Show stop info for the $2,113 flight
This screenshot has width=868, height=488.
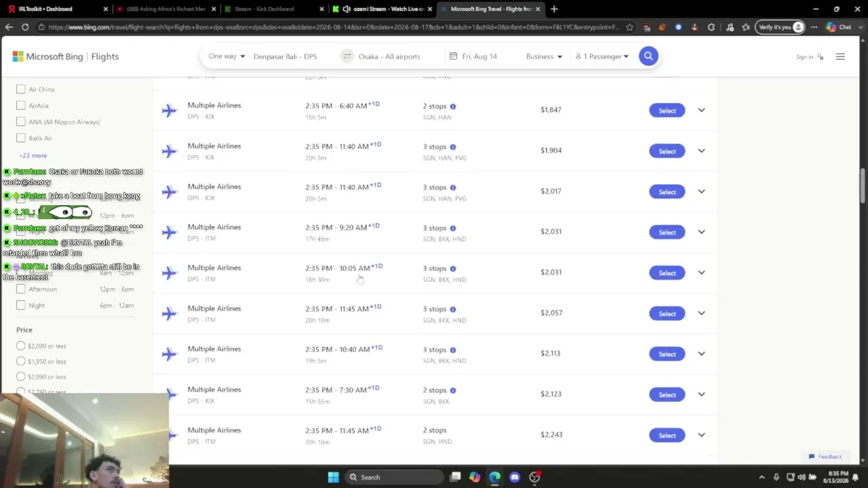[453, 350]
